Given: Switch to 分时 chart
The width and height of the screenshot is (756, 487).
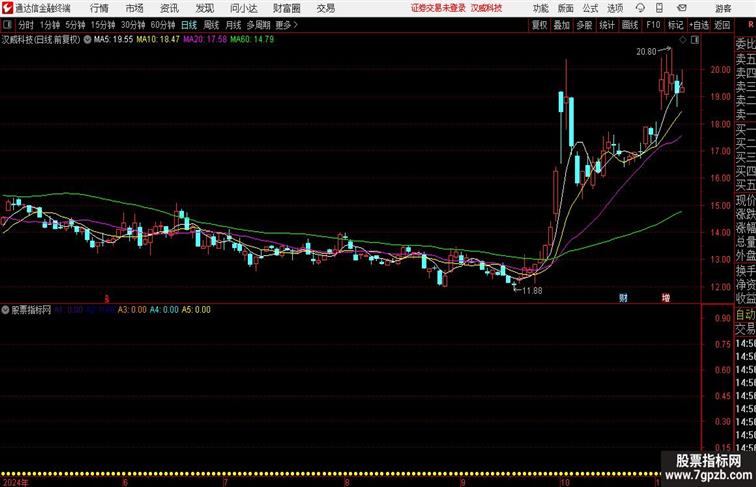Looking at the screenshot, I should (26, 25).
